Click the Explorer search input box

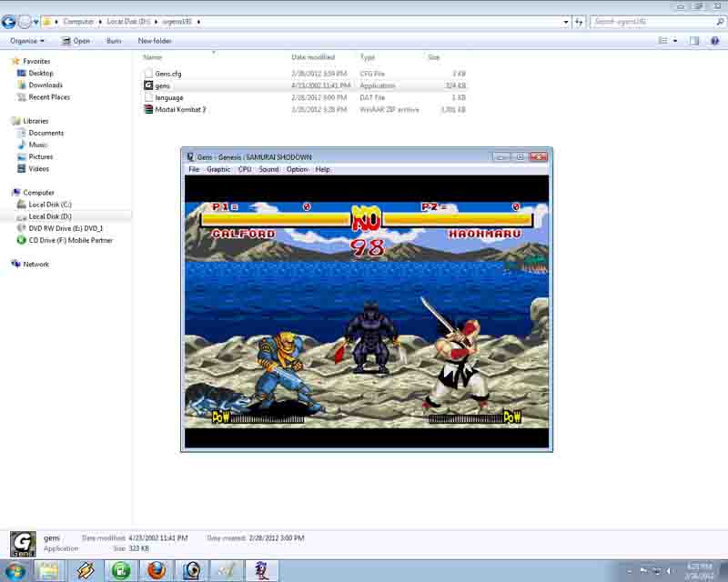pos(652,22)
